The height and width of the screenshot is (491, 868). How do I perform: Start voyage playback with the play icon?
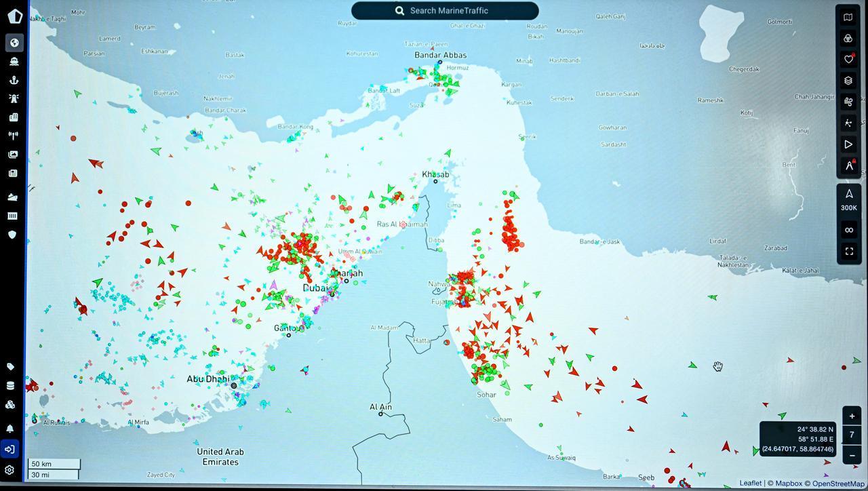click(x=848, y=144)
